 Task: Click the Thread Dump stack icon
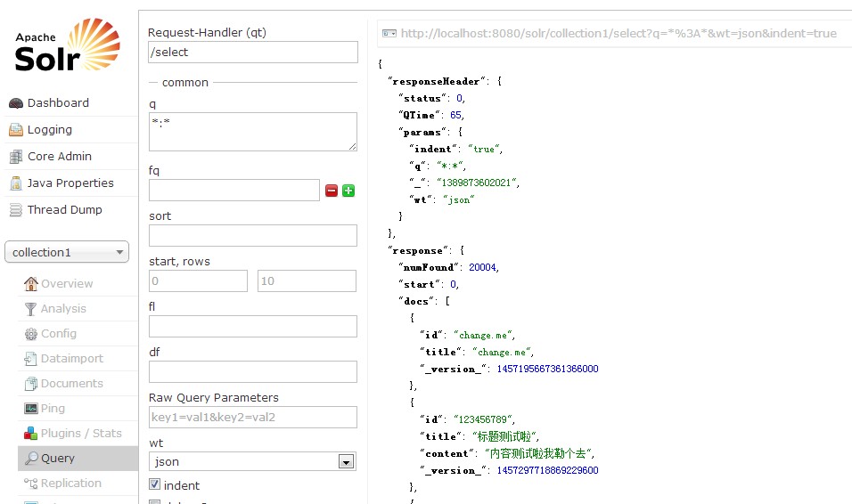(16, 209)
